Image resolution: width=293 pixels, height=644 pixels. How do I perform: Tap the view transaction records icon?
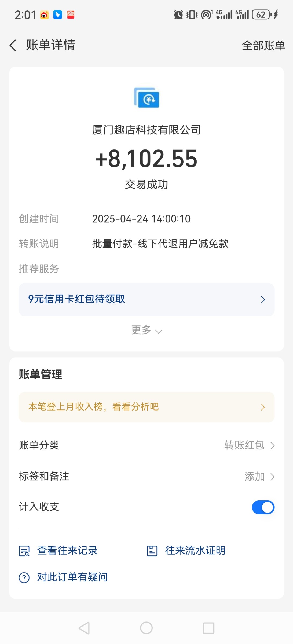click(24, 551)
